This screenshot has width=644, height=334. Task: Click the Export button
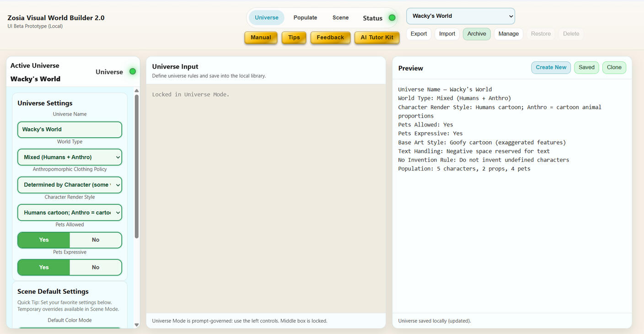point(419,34)
